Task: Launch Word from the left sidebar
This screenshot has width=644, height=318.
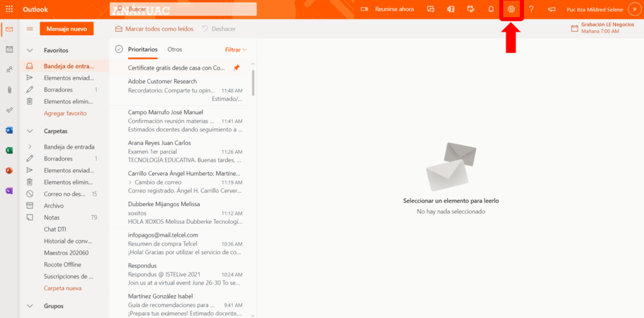Action: pyautogui.click(x=9, y=131)
